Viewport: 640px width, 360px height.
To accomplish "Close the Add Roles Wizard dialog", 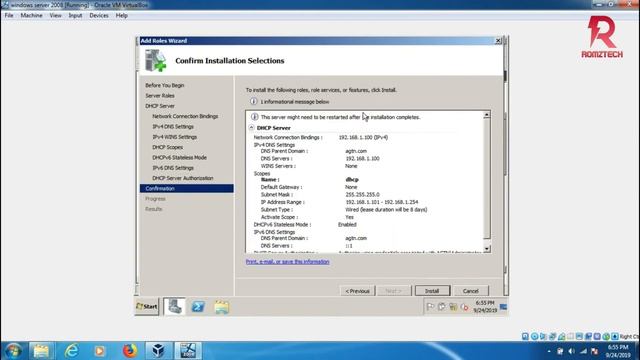I will click(x=498, y=41).
